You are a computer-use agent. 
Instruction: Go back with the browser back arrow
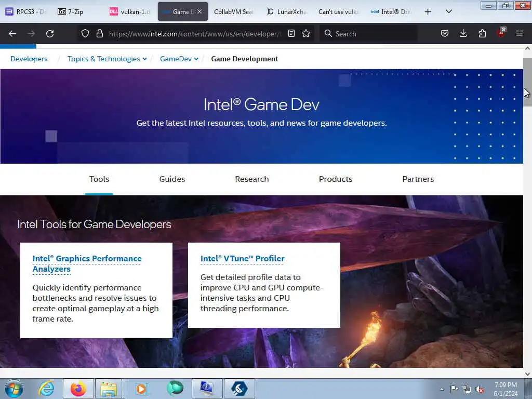click(12, 34)
